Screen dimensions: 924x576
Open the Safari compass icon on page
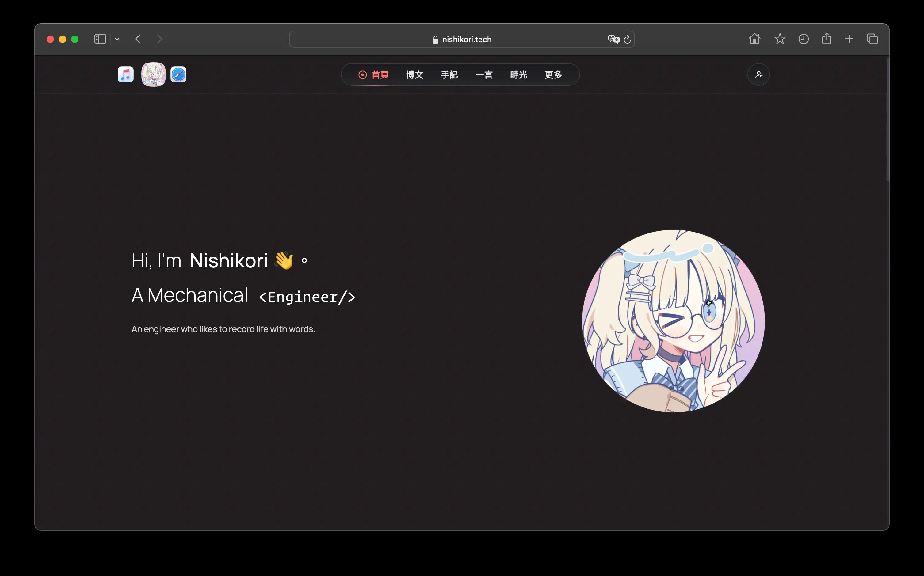[178, 74]
